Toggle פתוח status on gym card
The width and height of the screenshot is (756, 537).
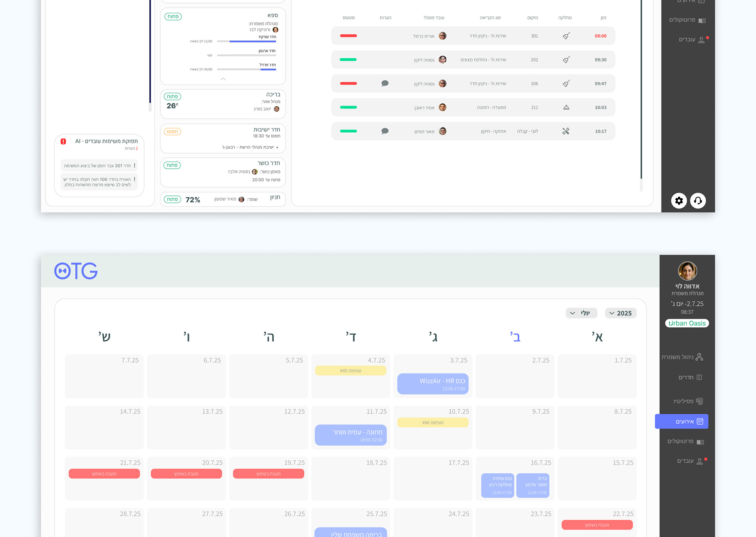tap(172, 165)
